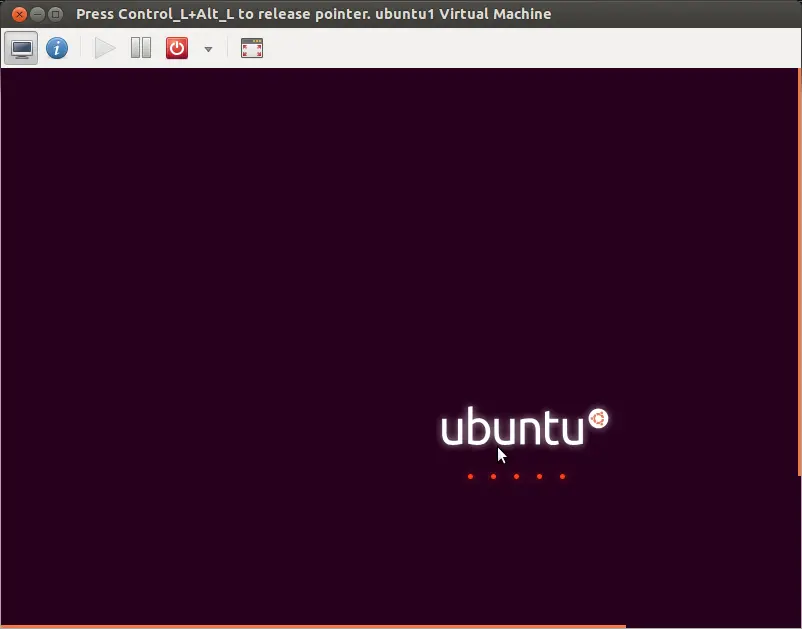Minimize the virtual machine window
Screen dimensions: 802x629
[37, 14]
